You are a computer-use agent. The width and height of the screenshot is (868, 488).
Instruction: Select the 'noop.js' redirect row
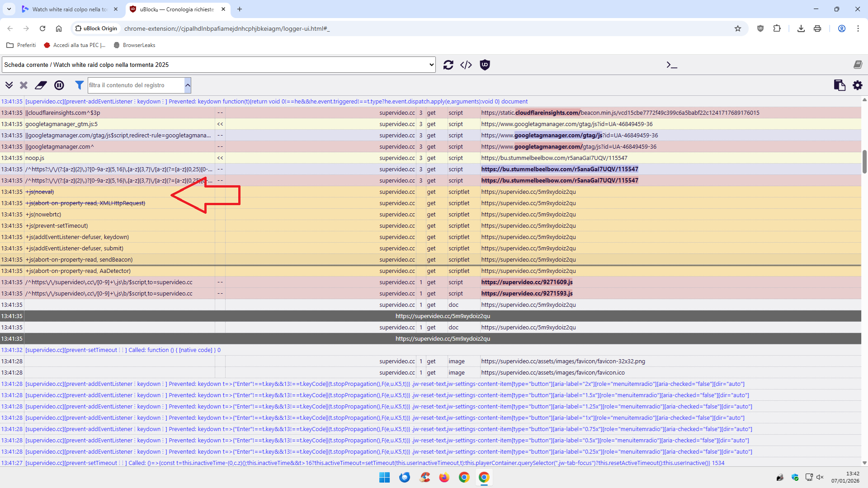pos(430,158)
